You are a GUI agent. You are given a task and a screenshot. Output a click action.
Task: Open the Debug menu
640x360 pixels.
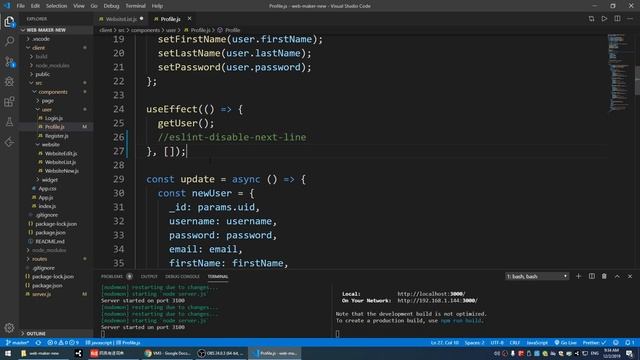[x=111, y=6]
